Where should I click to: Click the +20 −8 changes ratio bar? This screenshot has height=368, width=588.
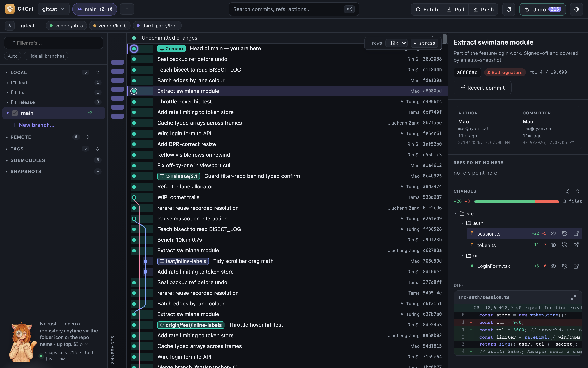(x=517, y=202)
